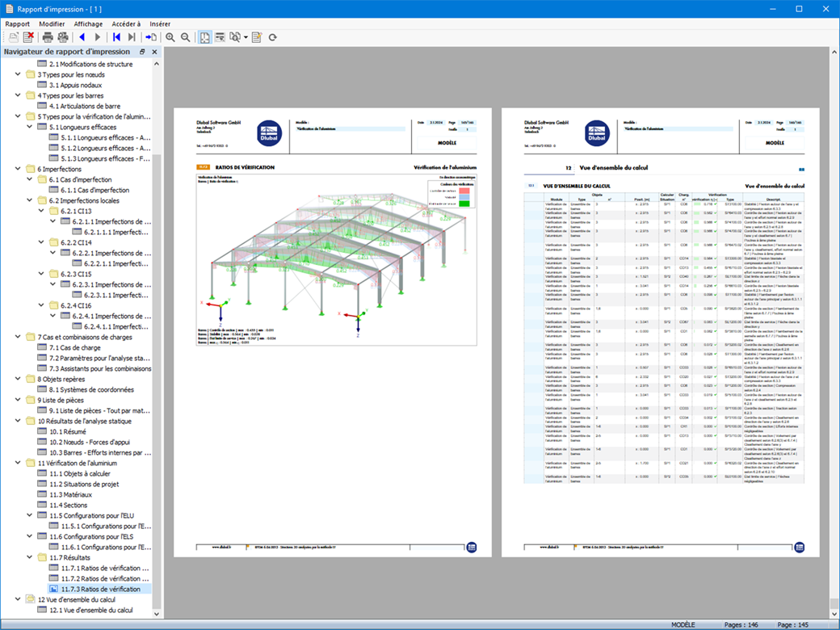Image resolution: width=840 pixels, height=630 pixels.
Task: Select '11.5 Configurations pour l'ELU' item
Action: 91,515
